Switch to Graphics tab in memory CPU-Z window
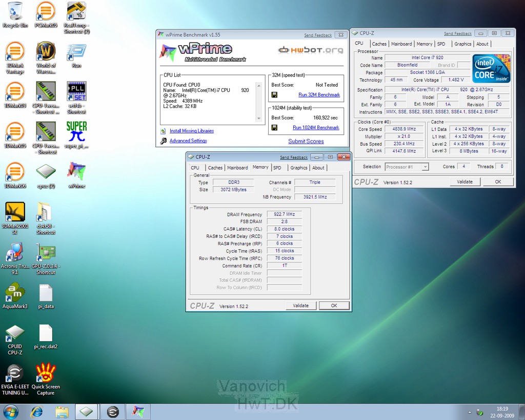525x420 pixels. pos(299,168)
